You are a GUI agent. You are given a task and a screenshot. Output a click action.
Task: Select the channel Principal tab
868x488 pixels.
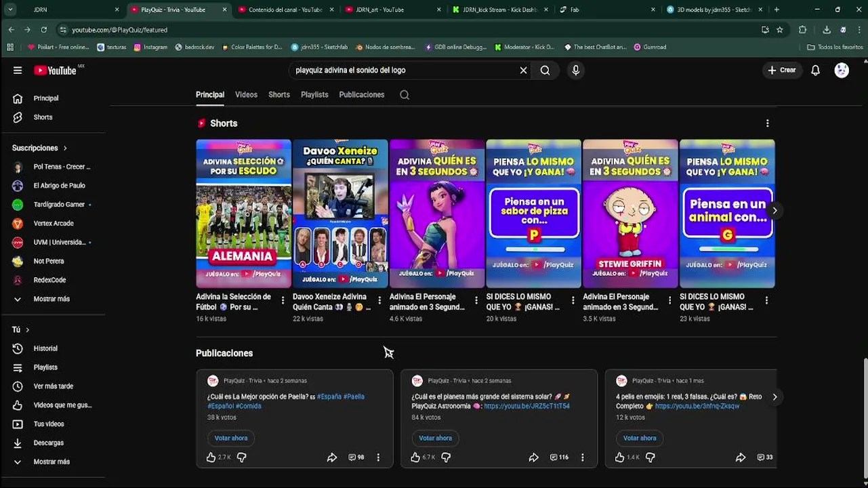pos(210,95)
